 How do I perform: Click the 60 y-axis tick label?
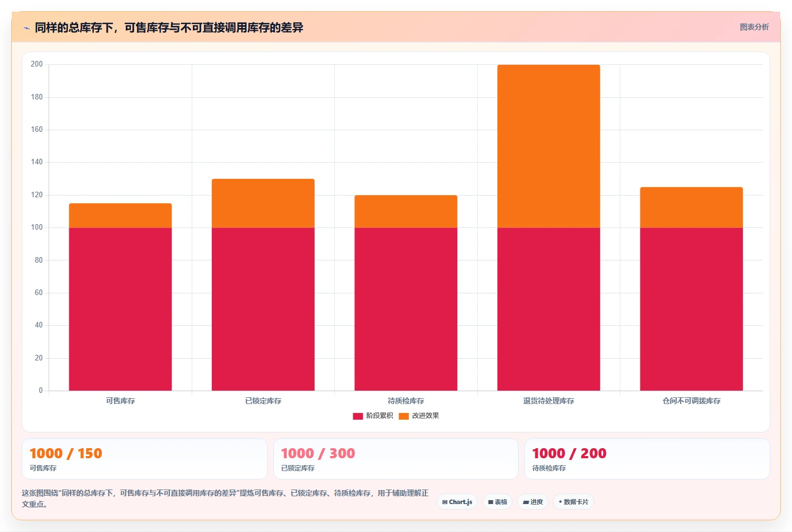click(x=39, y=293)
